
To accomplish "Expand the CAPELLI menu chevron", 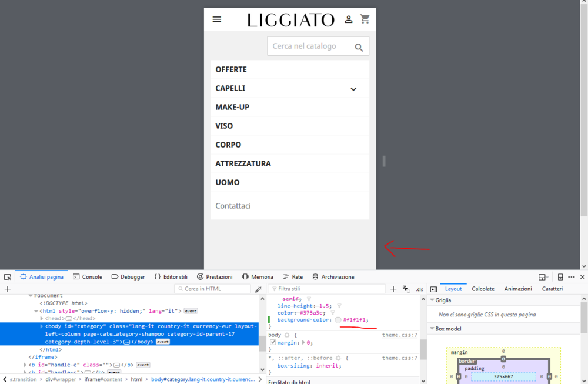I will pyautogui.click(x=353, y=88).
